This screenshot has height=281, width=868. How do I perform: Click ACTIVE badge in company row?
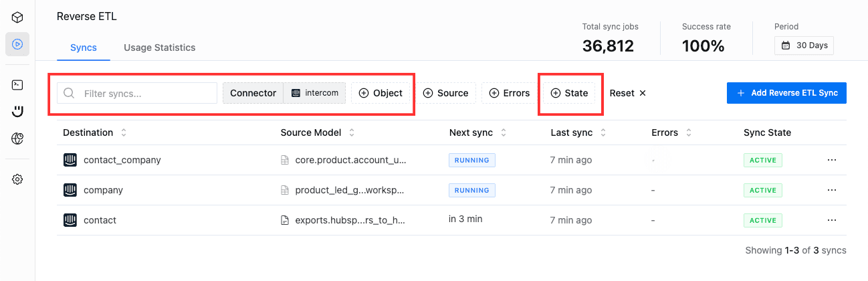(x=763, y=191)
